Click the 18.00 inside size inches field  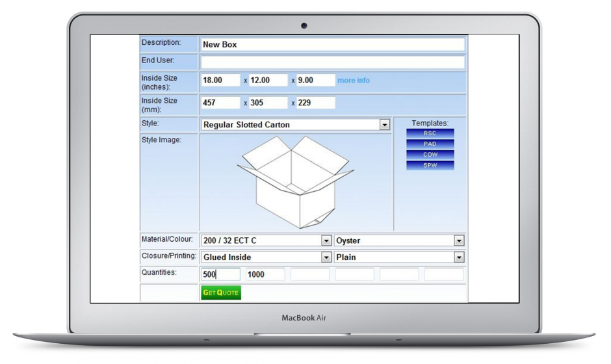coord(220,81)
